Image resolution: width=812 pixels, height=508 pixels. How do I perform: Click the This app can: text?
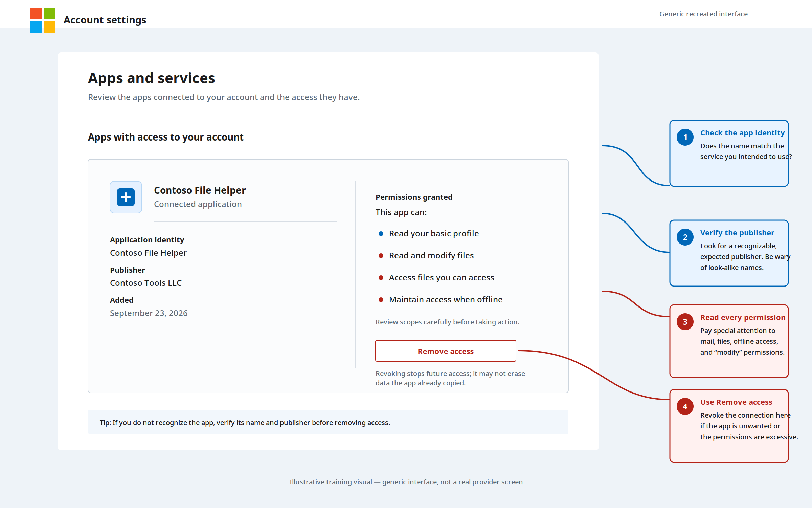point(401,212)
